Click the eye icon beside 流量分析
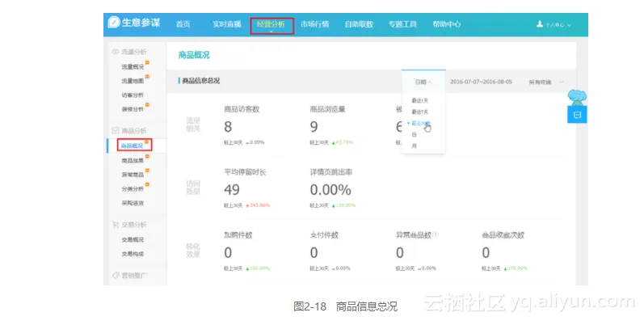Viewport: 644px width, 321px height. click(116, 52)
